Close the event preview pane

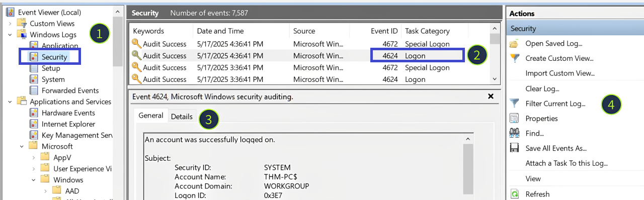[x=491, y=96]
